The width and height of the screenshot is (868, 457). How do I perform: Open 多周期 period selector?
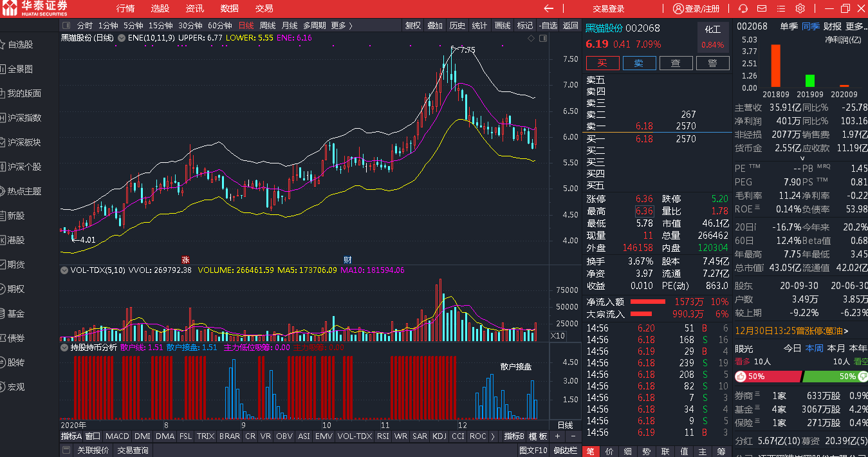(x=315, y=26)
